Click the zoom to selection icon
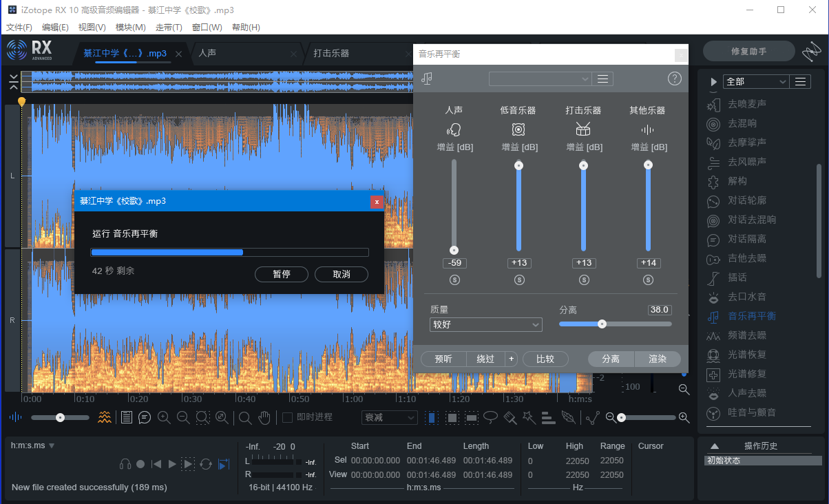The height and width of the screenshot is (504, 829). 202,417
